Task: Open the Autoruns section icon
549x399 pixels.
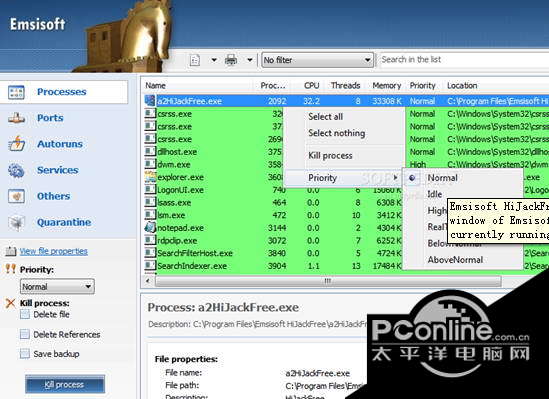Action: click(x=16, y=144)
